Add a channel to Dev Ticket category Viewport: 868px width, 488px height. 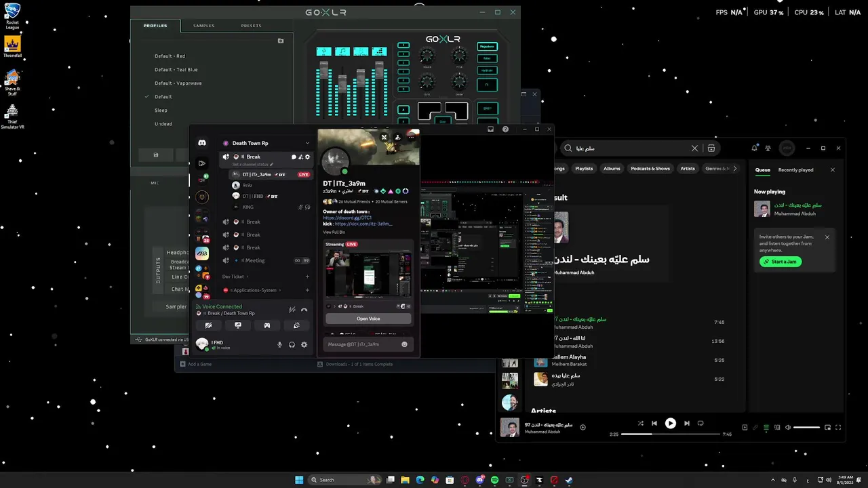click(x=307, y=277)
